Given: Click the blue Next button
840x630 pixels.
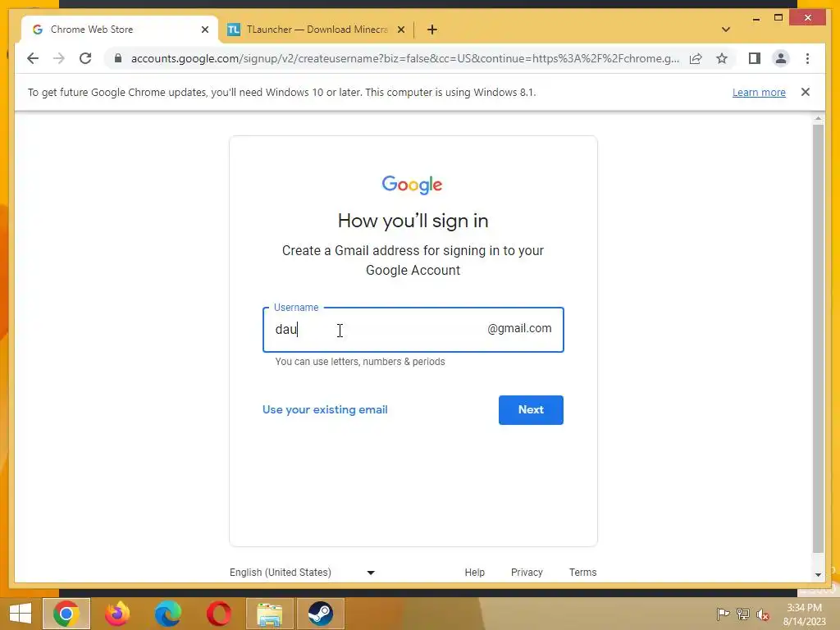Looking at the screenshot, I should [531, 410].
